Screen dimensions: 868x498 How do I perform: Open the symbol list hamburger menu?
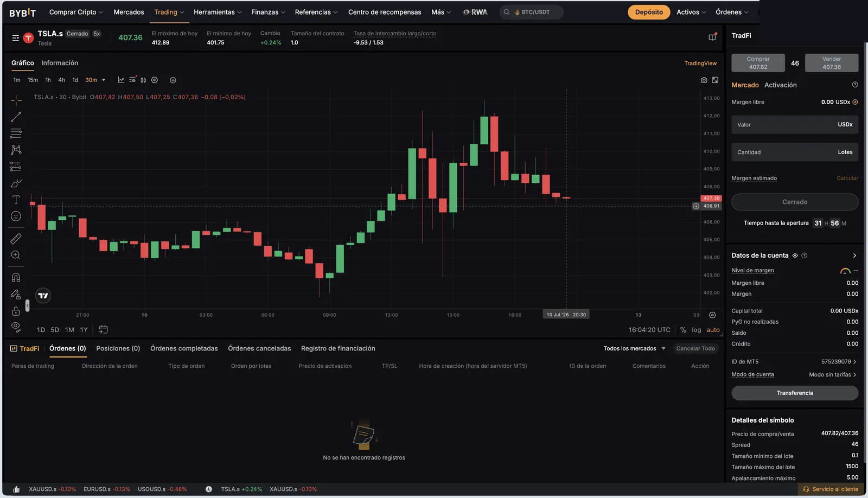click(15, 38)
